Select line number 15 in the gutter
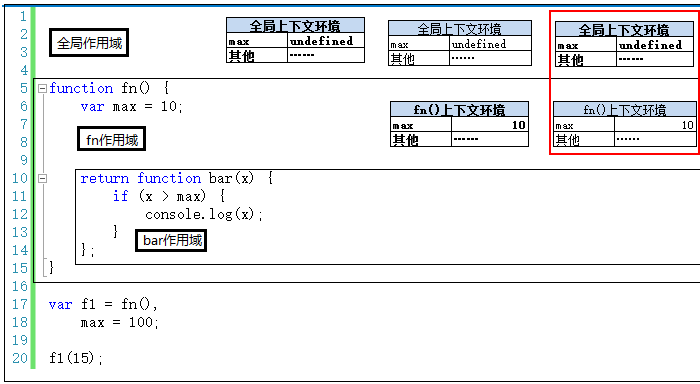This screenshot has height=384, width=700. point(20,268)
